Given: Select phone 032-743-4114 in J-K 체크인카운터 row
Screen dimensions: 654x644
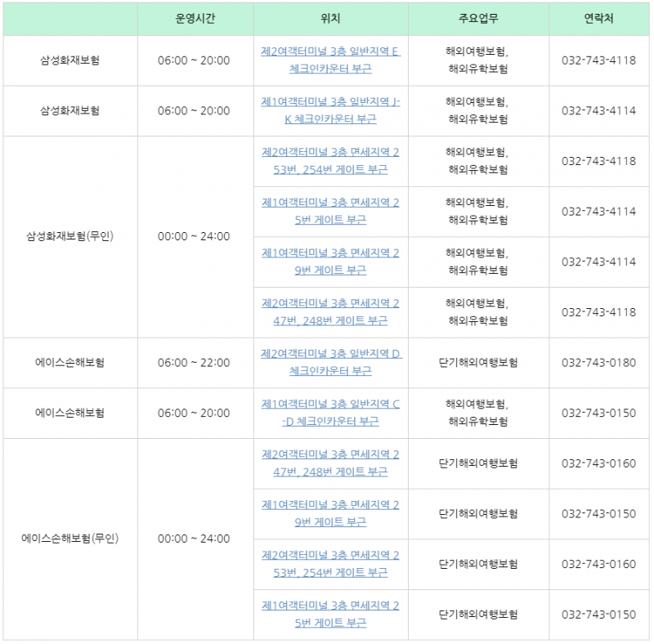Looking at the screenshot, I should [598, 111].
